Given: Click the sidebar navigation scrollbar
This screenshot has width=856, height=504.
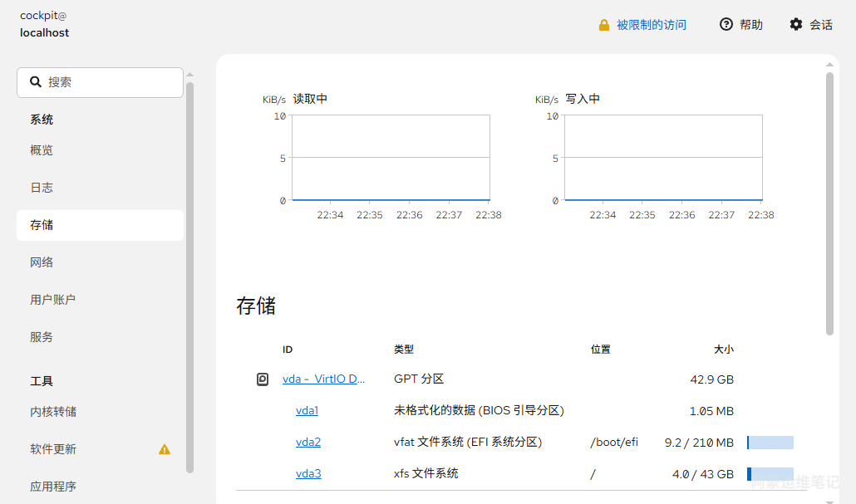Looking at the screenshot, I should pos(190,277).
